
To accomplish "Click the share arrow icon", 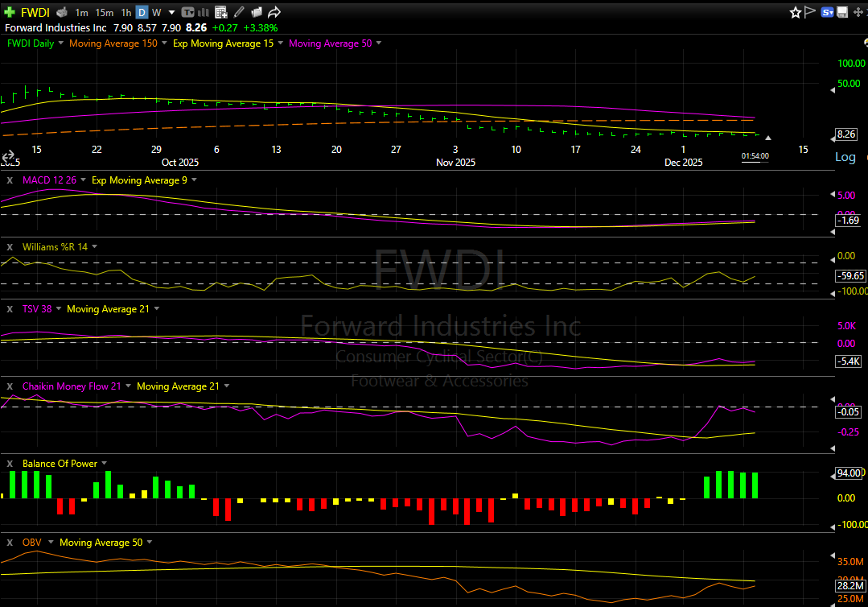I will [x=274, y=12].
